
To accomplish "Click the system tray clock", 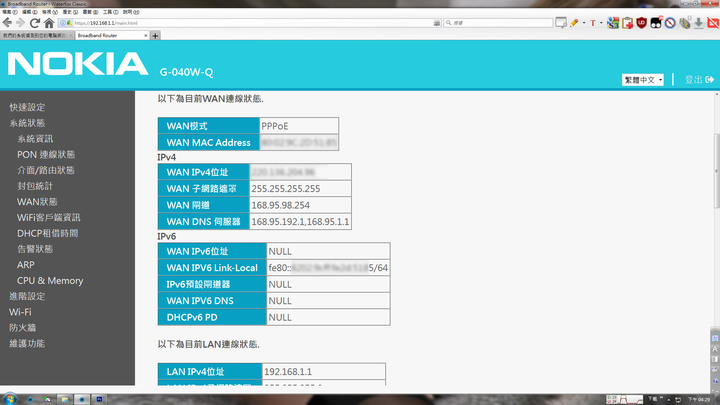I will point(699,399).
